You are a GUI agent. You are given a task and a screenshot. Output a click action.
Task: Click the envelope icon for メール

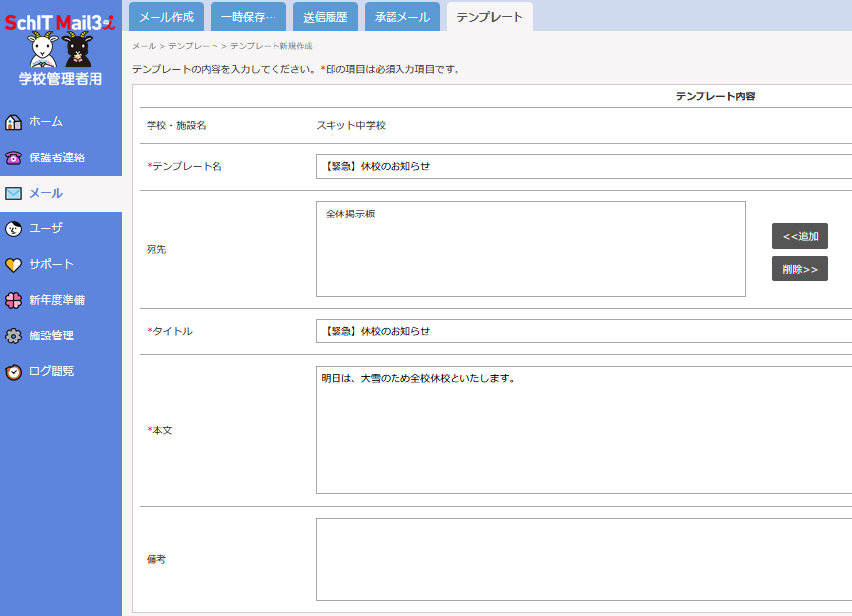tap(14, 193)
